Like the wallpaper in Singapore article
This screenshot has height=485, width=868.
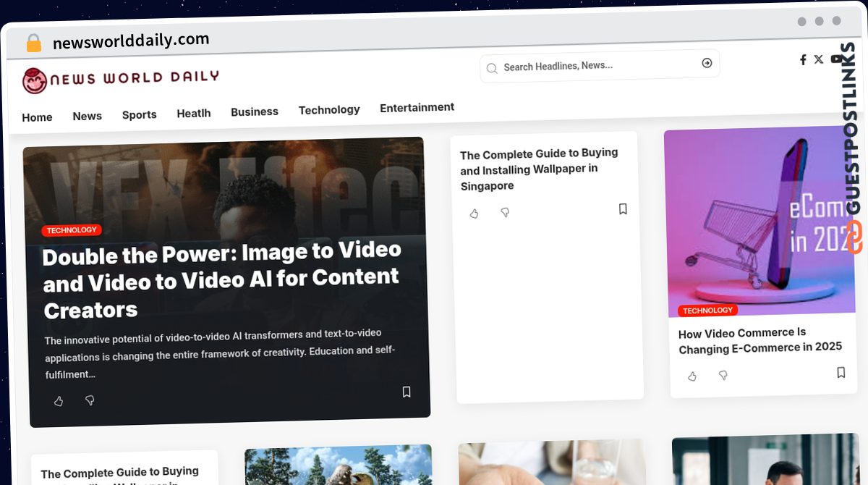point(475,214)
